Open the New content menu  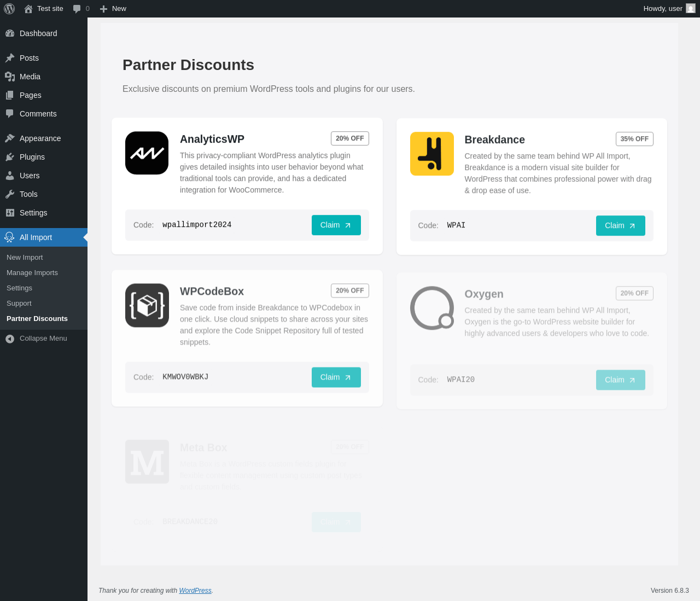(113, 9)
